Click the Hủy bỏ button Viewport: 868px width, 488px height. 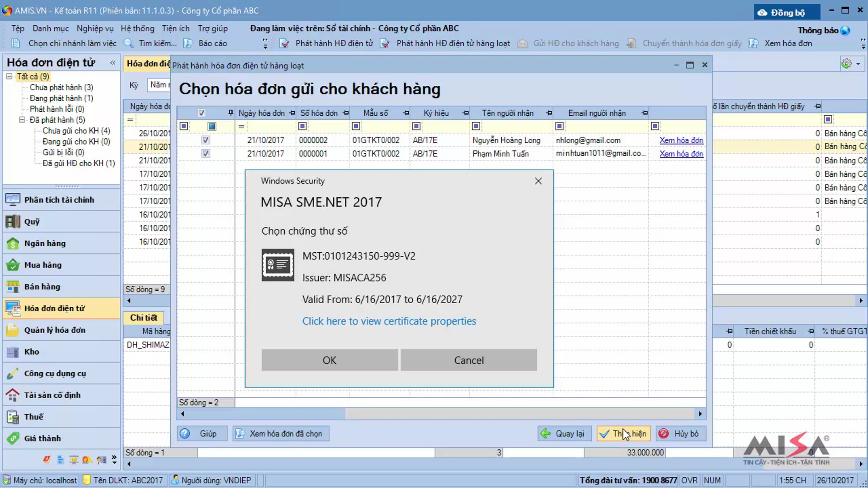681,433
